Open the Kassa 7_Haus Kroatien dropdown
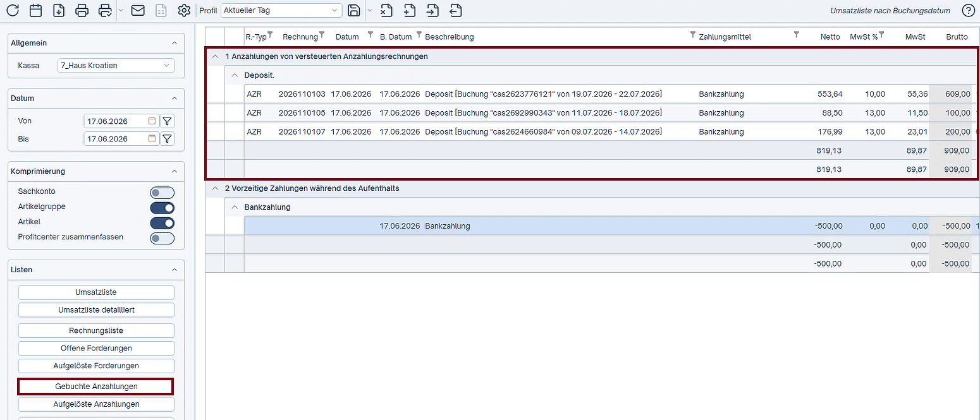Viewport: 980px width, 420px height. tap(116, 65)
